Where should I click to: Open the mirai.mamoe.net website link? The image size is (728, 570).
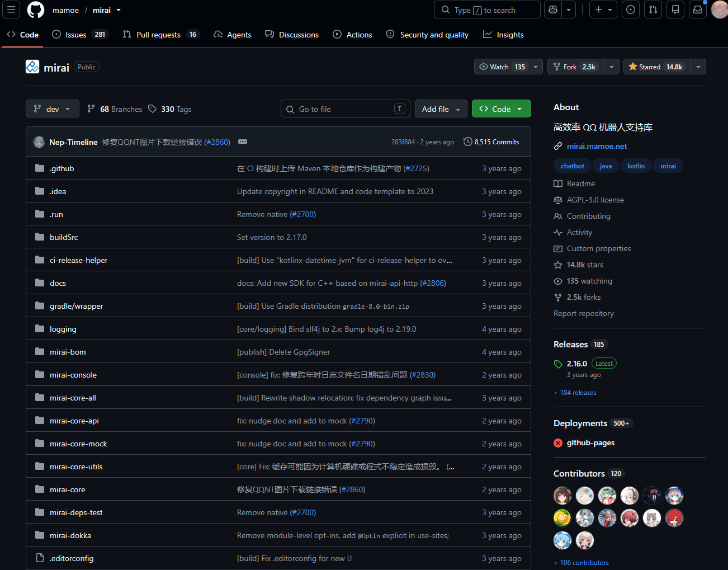(597, 146)
